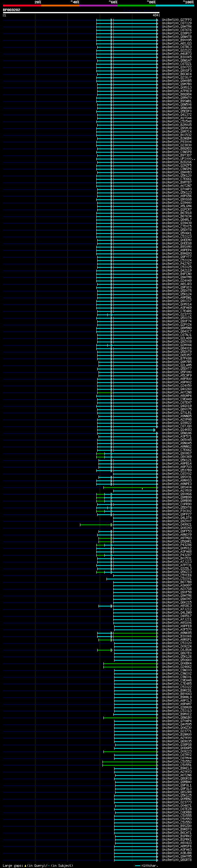This screenshot has width=197, height=868.
Task: Open hit UniRef100_Q9ATM4
Action: [177, 26]
